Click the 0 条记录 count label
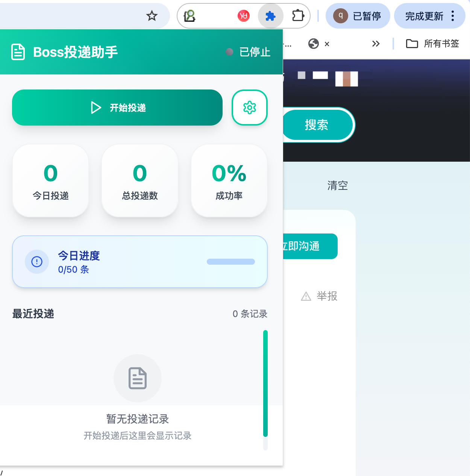Viewport: 470px width, 476px height. click(x=250, y=314)
